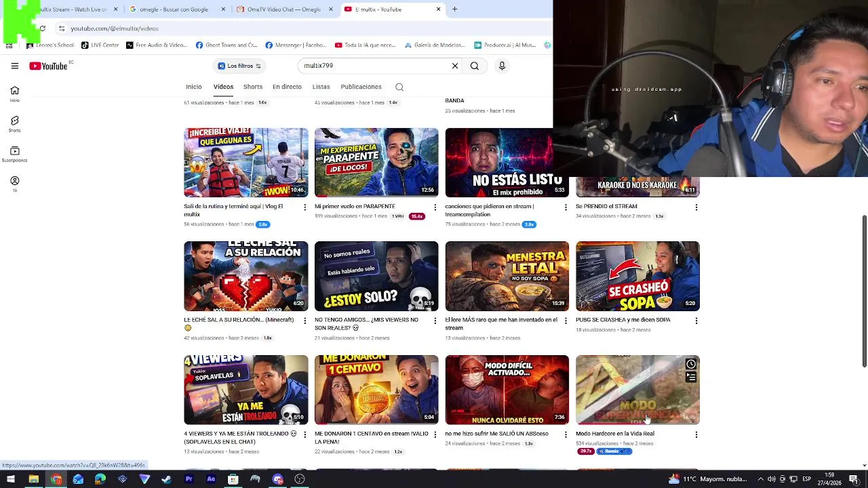Go to the YouTube logo home

pyautogui.click(x=49, y=66)
